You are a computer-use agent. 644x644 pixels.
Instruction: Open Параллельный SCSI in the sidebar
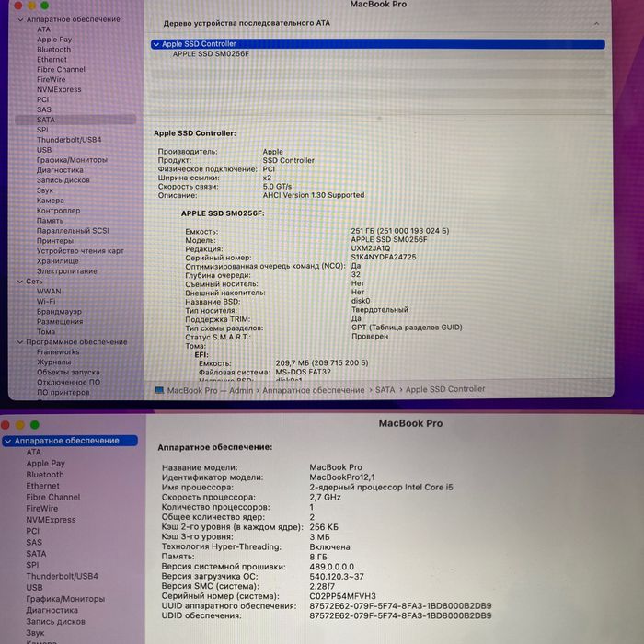73,230
